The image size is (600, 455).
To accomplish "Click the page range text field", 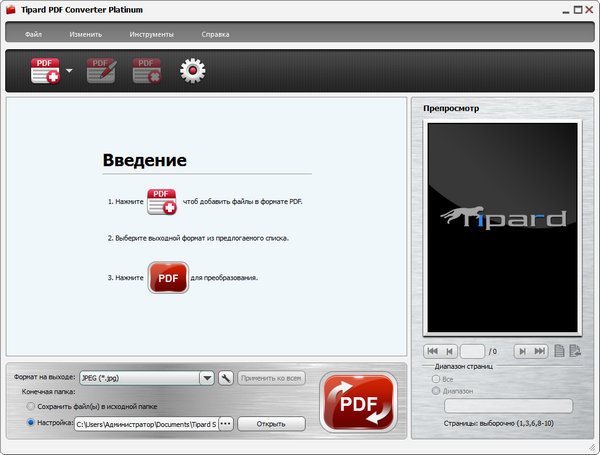I will [508, 406].
